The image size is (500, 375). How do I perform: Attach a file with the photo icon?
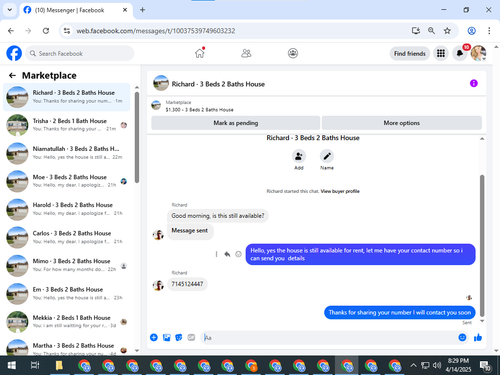pos(166,337)
